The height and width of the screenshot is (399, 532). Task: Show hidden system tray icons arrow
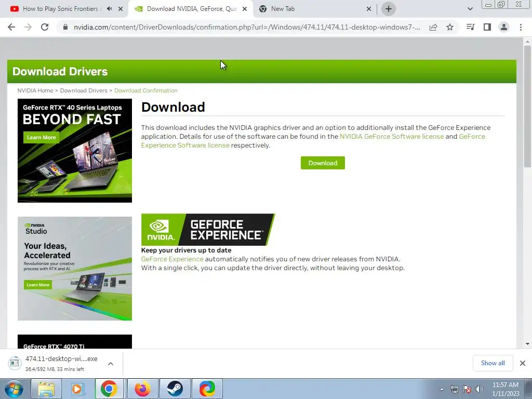point(442,389)
